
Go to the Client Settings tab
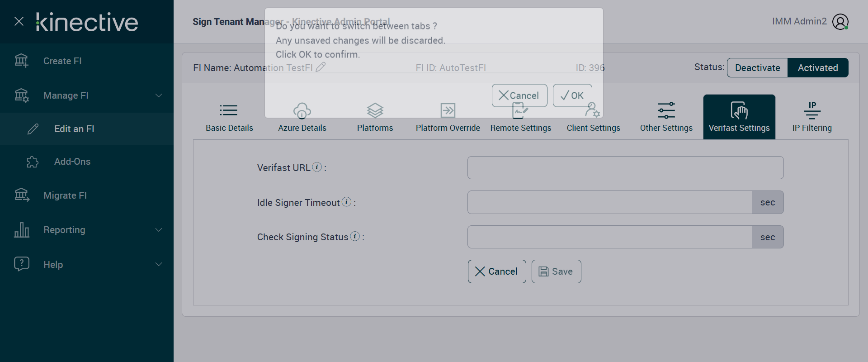[x=594, y=117]
